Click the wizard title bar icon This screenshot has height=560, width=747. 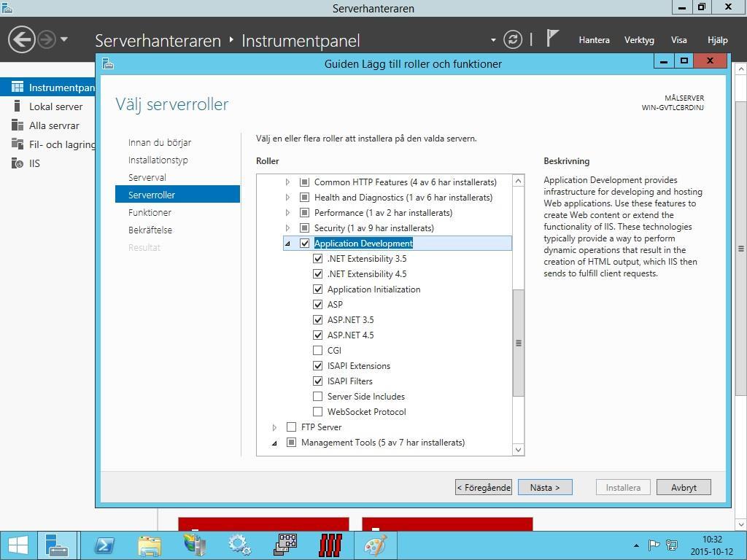[x=108, y=63]
